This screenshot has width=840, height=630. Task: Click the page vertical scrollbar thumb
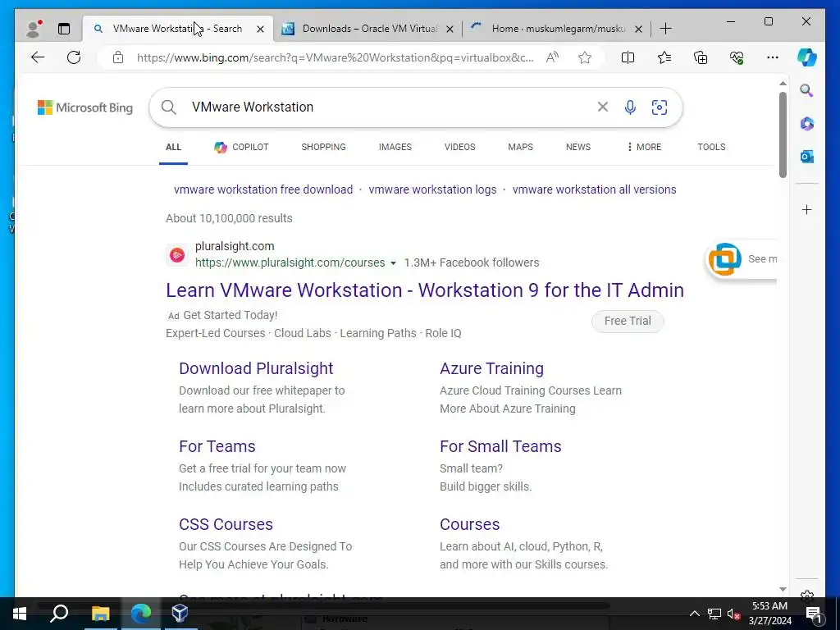point(783,135)
